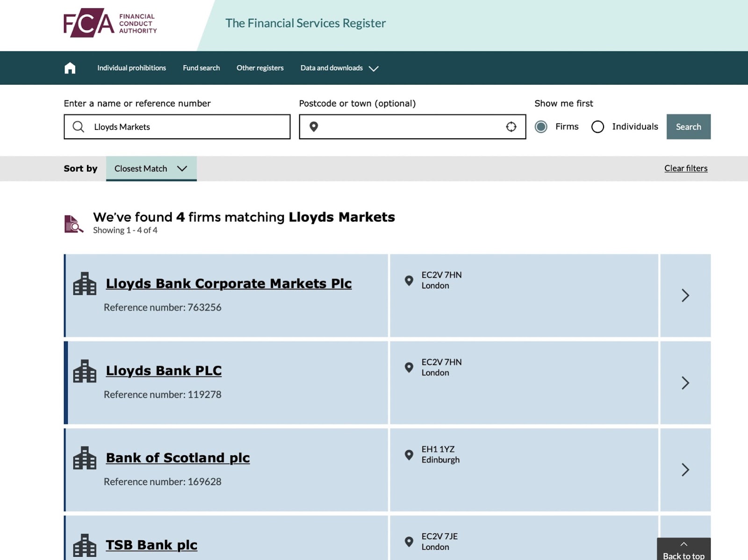The width and height of the screenshot is (748, 560).
Task: Click building icon beside Lloyds Bank Corporate Markets
Action: 85,284
